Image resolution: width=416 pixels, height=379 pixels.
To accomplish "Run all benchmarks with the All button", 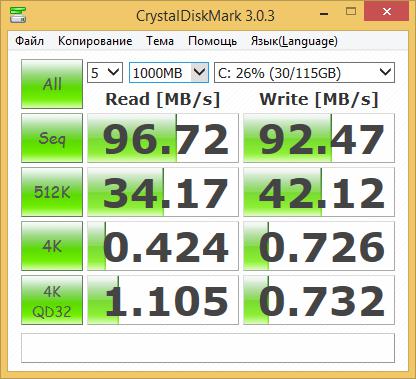I will 52,84.
